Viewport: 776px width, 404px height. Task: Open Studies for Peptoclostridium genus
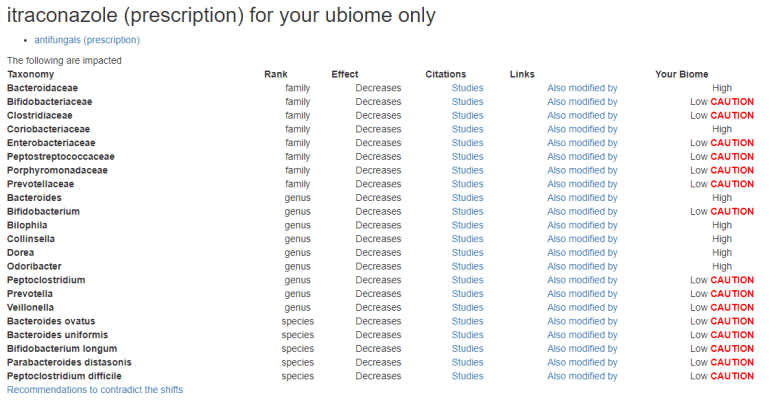pyautogui.click(x=467, y=281)
